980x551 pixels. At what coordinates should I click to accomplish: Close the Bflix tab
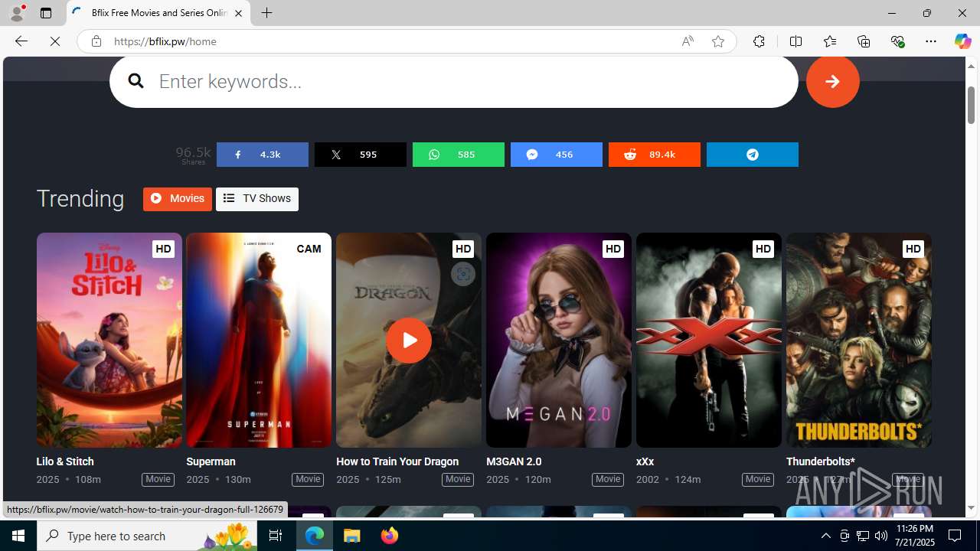[x=238, y=13]
